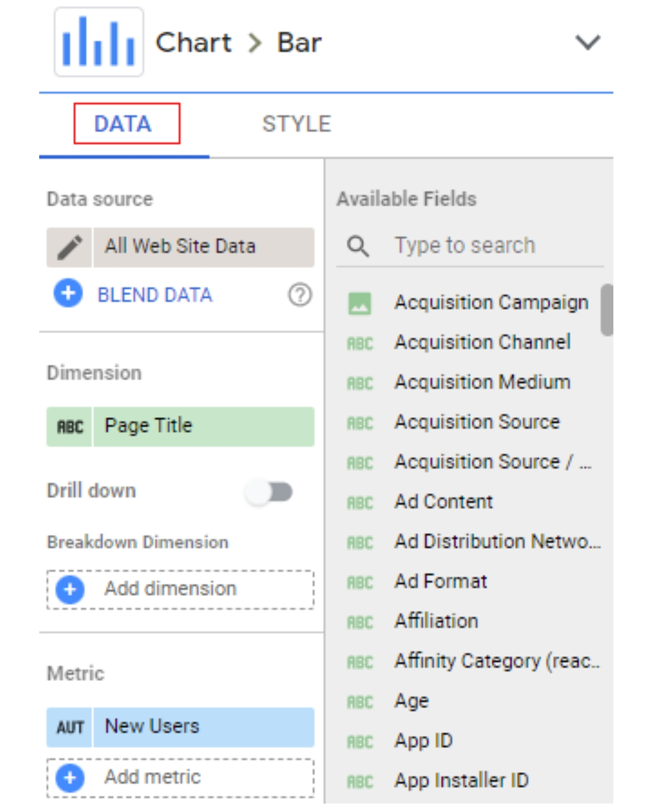The height and width of the screenshot is (812, 652).
Task: Toggle the Drill down switch
Action: (x=269, y=492)
